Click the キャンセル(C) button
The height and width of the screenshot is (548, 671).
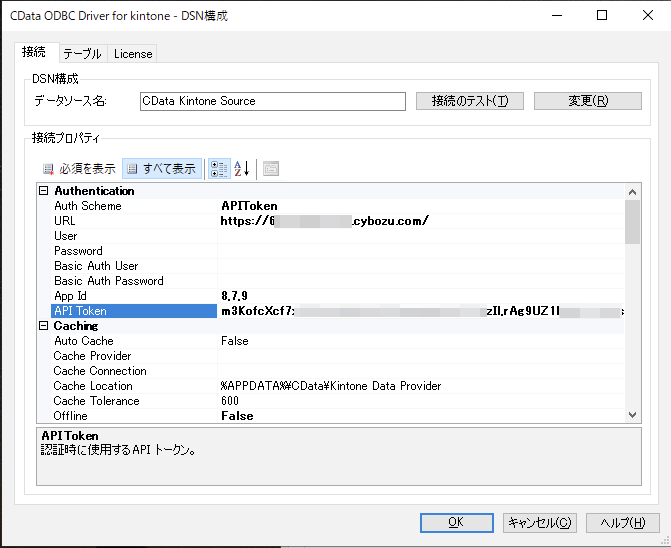(x=540, y=523)
